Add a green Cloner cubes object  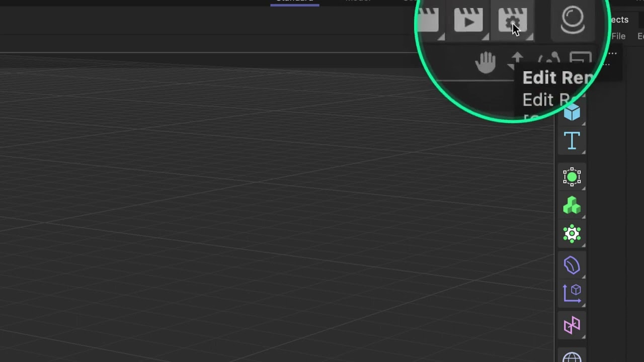click(x=572, y=205)
